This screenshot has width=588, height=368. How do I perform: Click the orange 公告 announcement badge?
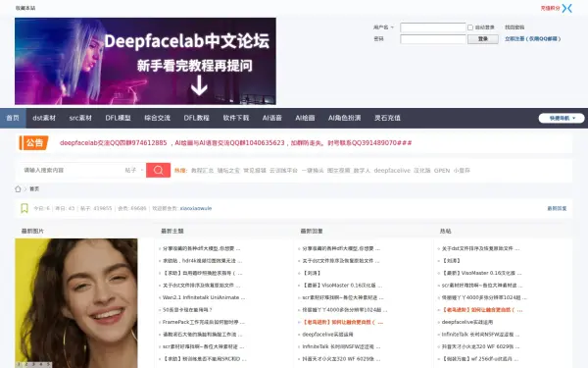33,142
